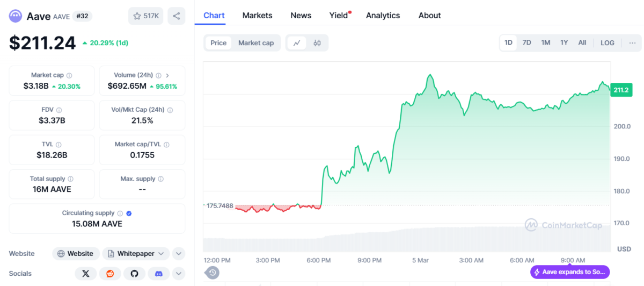Click the 175.7488 opening price label
This screenshot has width=644, height=286.
(x=219, y=205)
